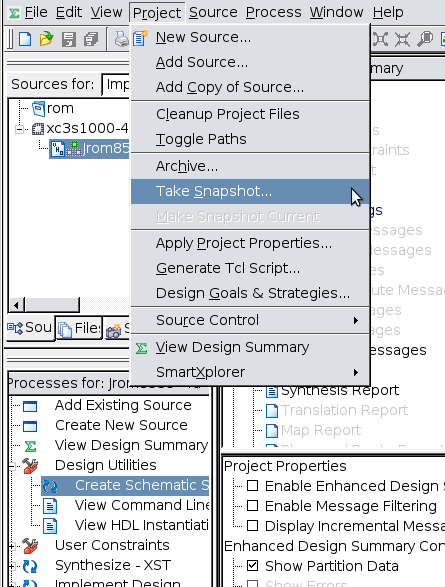Click the rom project icon in sources tree
Viewport: 445px width, 587px height.
coord(38,109)
